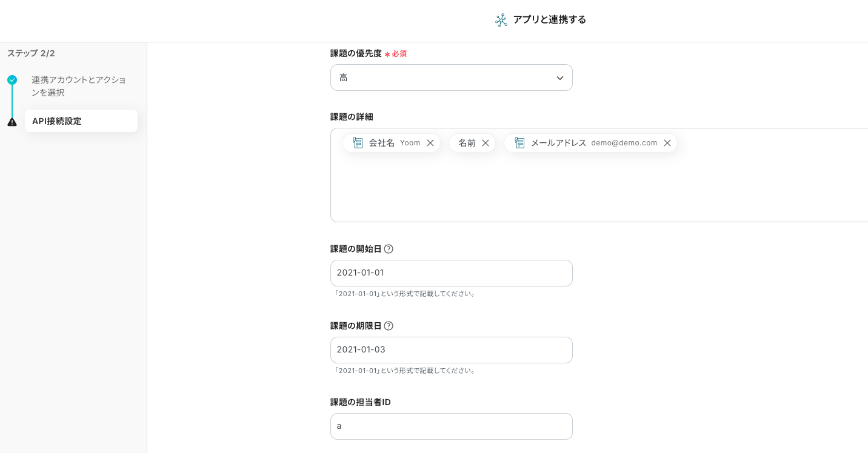868x453 pixels.
Task: Click the 課題の開始日 date field
Action: (x=451, y=273)
